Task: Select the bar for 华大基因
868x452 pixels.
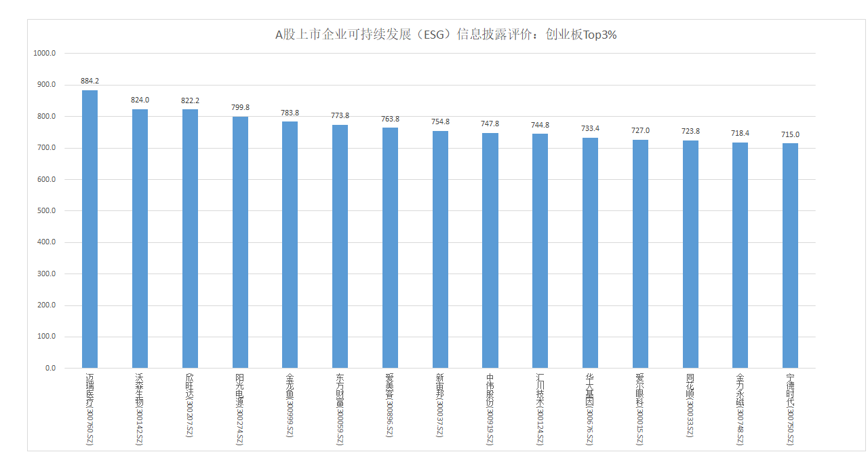Action: [591, 253]
